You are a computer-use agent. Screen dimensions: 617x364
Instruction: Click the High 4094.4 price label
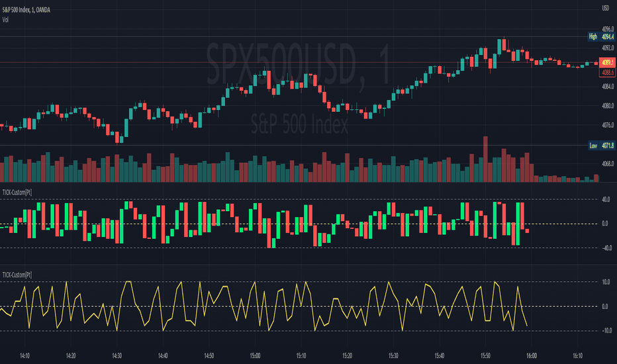601,36
